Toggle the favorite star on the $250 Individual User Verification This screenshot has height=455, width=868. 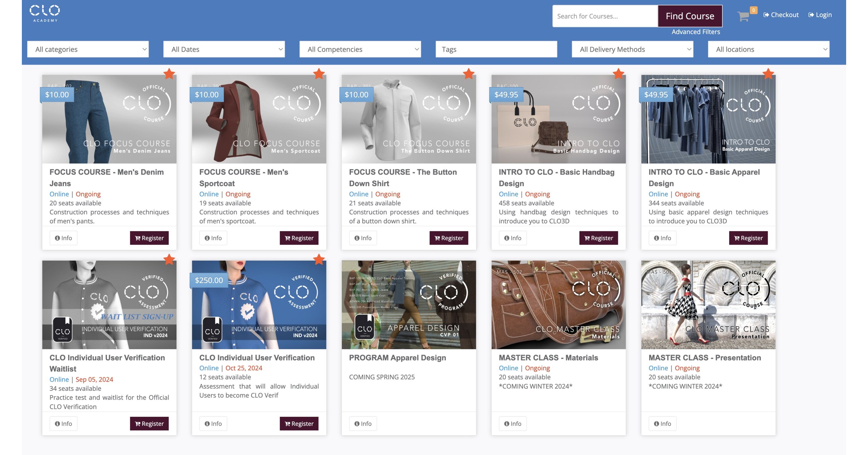click(319, 260)
